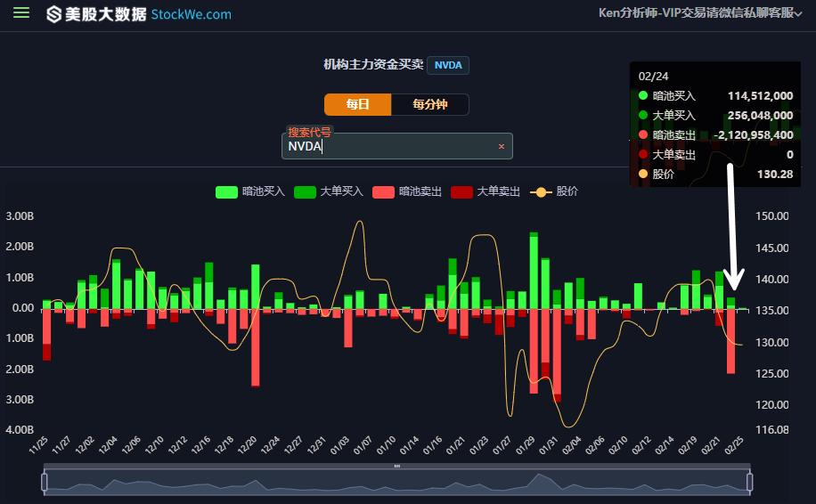The image size is (816, 504).
Task: Click the NVDA ticker badge
Action: pyautogui.click(x=448, y=65)
